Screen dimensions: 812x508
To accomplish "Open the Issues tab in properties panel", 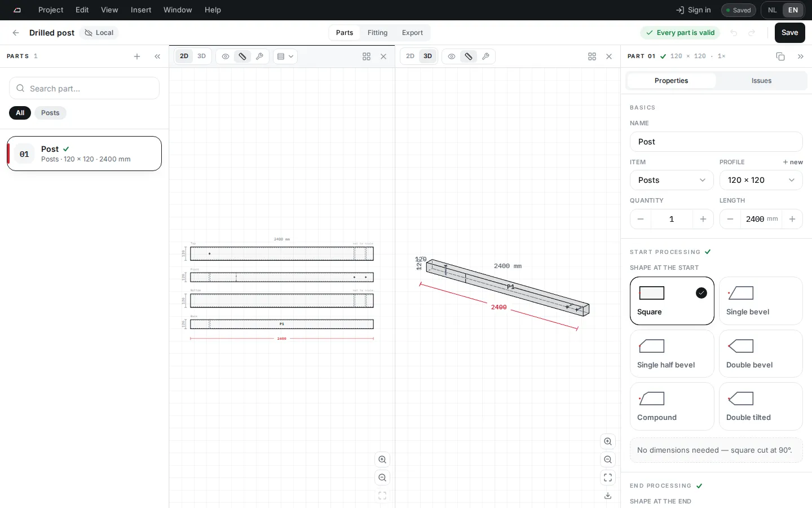I will click(x=761, y=81).
